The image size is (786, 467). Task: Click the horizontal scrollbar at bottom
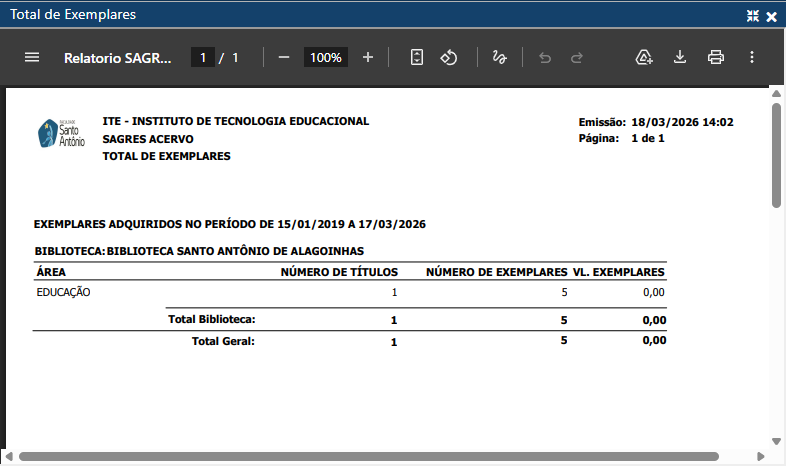[368, 457]
